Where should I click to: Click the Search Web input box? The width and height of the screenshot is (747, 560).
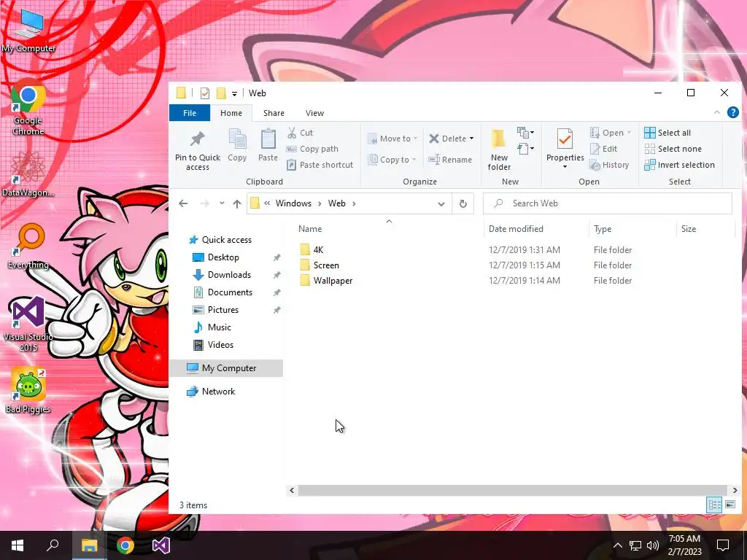(608, 203)
